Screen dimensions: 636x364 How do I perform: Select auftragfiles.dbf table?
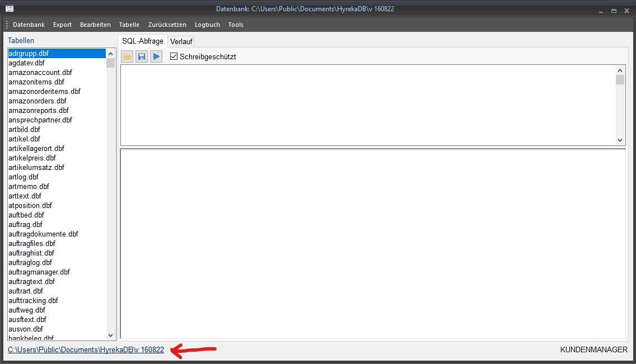(57, 244)
